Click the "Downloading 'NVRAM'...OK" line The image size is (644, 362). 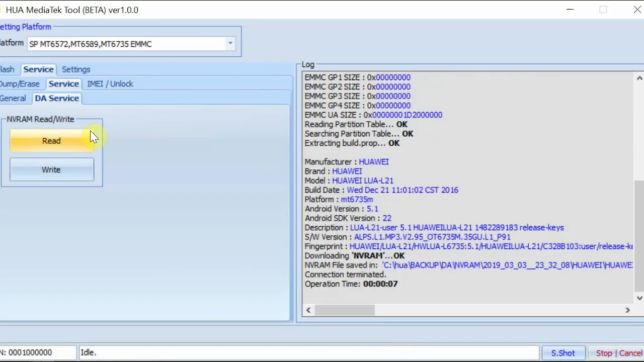[x=354, y=256]
